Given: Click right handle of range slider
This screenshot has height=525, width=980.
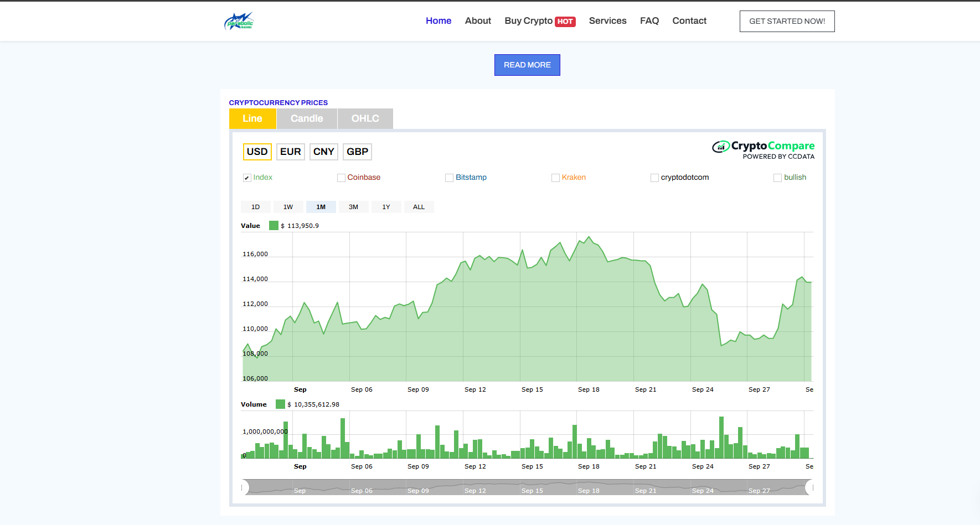Looking at the screenshot, I should 810,487.
